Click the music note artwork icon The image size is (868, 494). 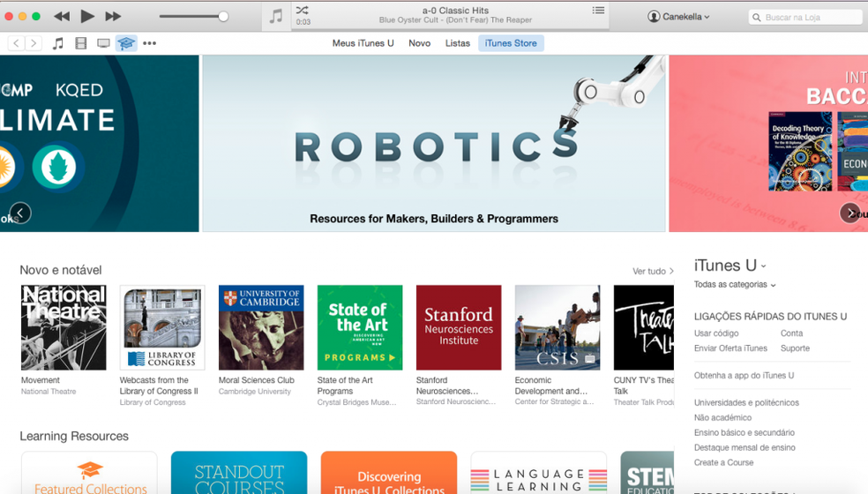276,17
